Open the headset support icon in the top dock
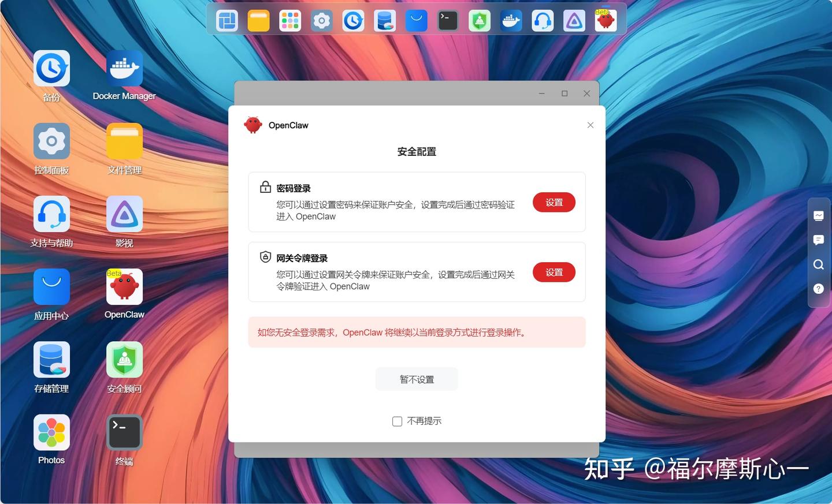 pyautogui.click(x=543, y=21)
